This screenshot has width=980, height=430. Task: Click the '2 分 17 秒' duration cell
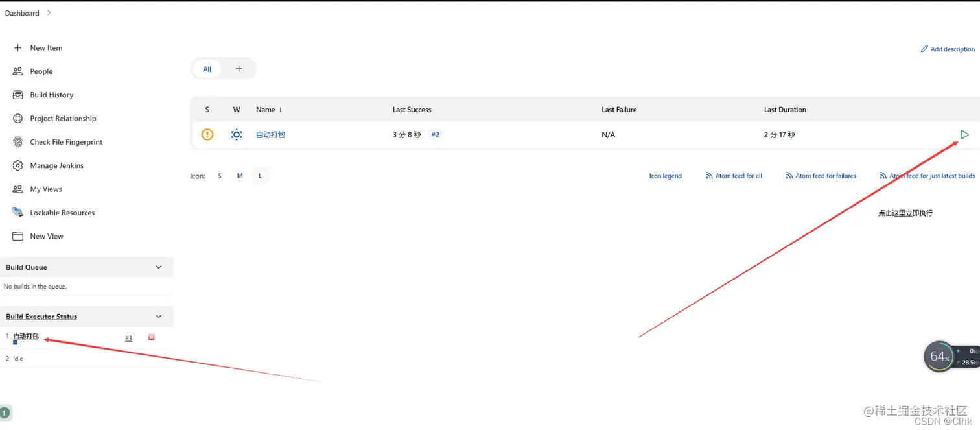point(780,135)
